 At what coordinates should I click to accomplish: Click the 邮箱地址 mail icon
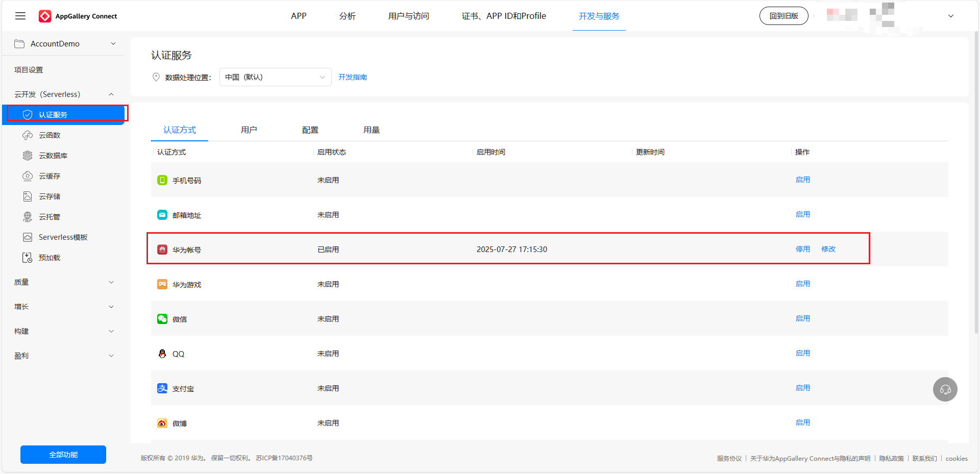(x=162, y=215)
